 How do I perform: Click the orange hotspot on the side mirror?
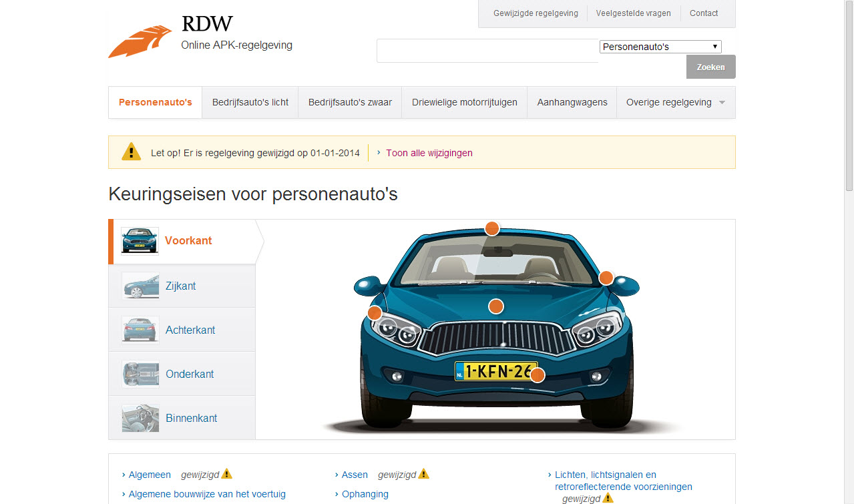606,278
